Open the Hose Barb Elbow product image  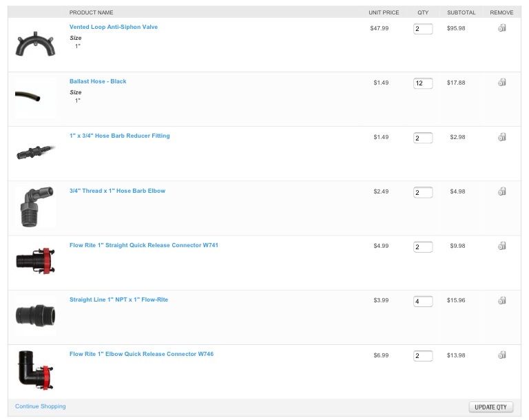[x=35, y=205]
